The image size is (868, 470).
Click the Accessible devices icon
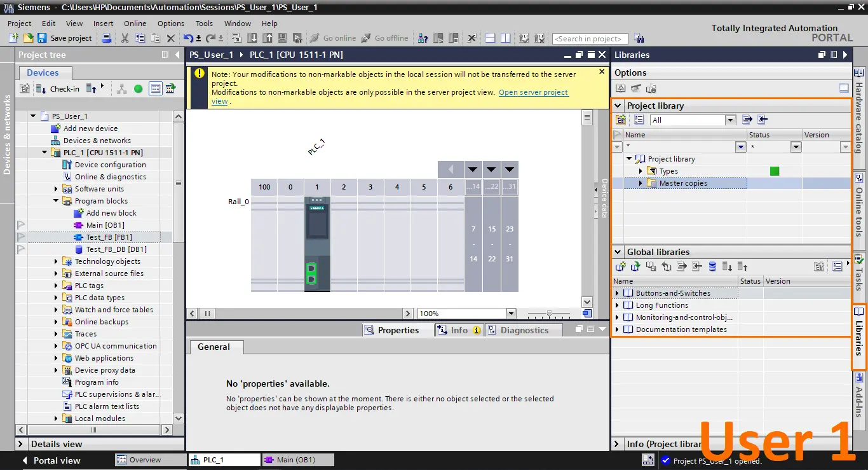[x=423, y=38]
